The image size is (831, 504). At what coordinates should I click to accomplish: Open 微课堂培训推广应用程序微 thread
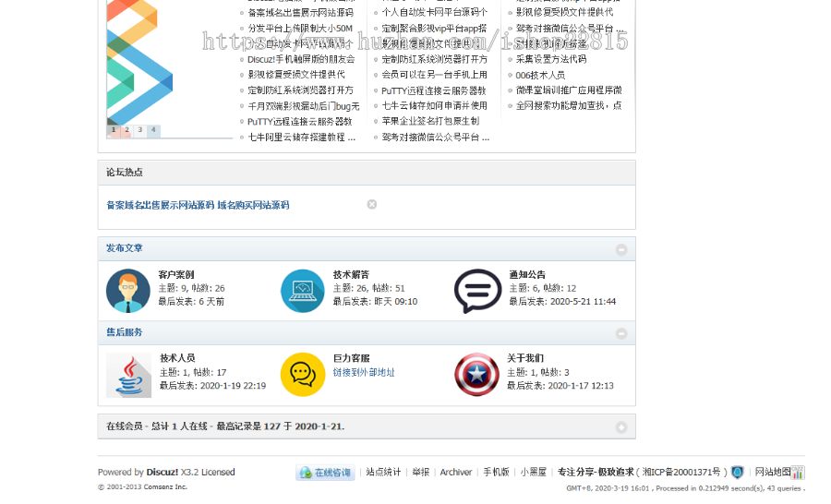[569, 90]
